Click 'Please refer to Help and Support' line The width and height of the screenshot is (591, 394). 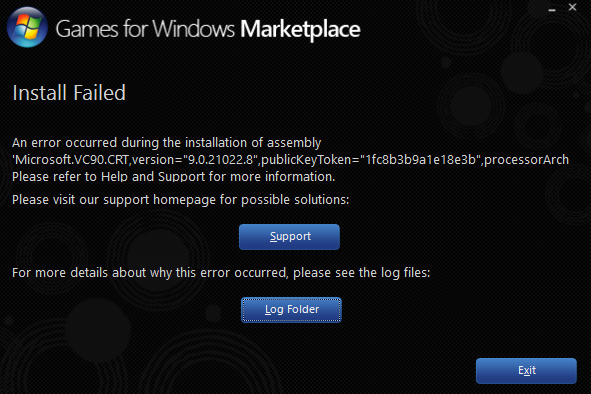tap(173, 177)
